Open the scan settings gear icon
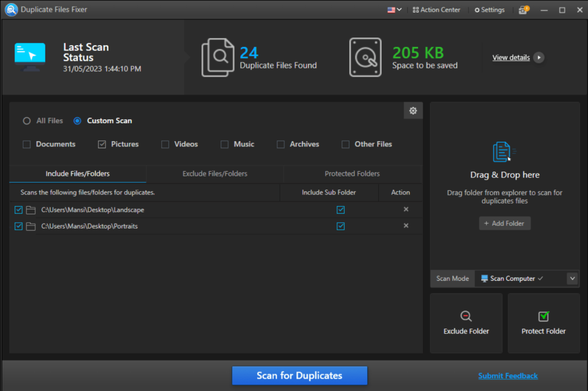This screenshot has width=588, height=391. point(413,111)
